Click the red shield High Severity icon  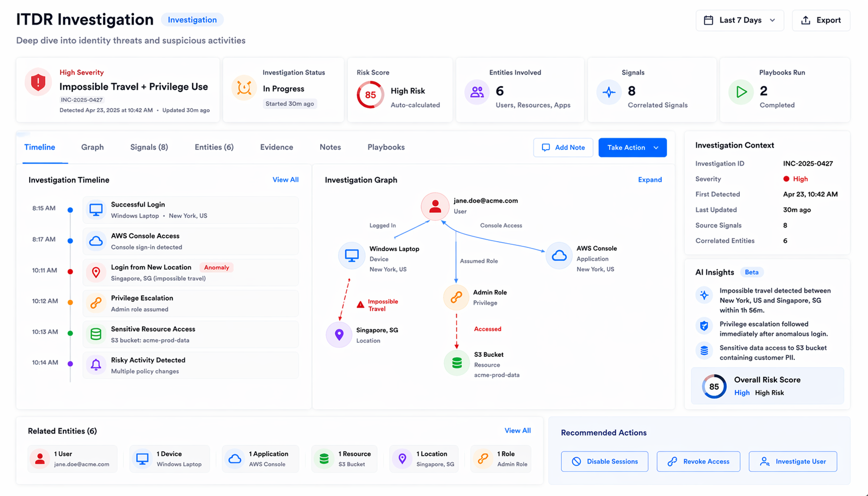tap(38, 82)
